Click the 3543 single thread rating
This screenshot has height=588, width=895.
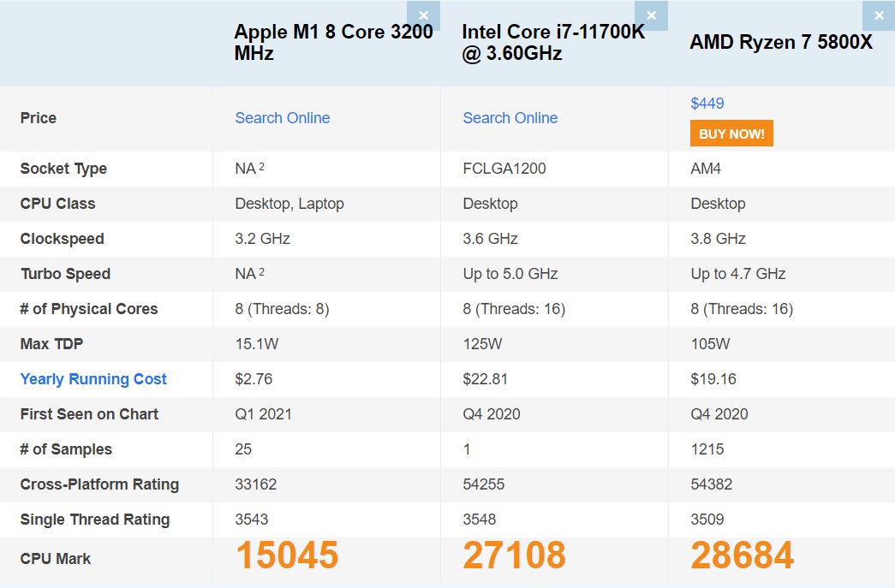(252, 520)
